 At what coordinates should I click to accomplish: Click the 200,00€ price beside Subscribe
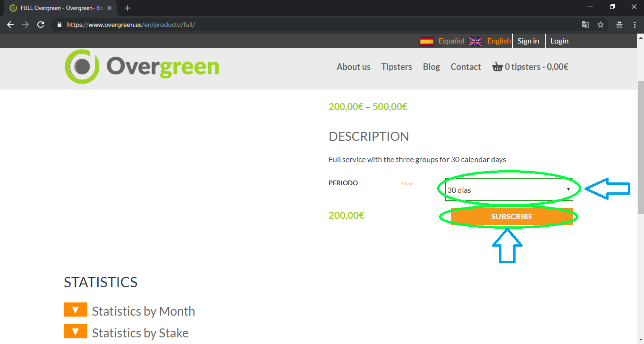click(x=347, y=215)
